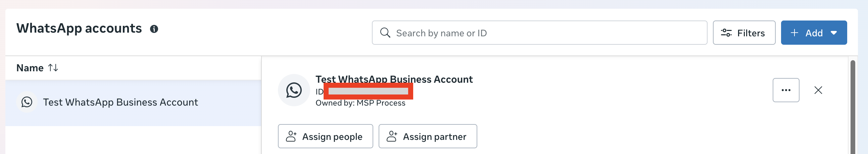
Task: Select Test WhatsApp Business Account row
Action: (x=120, y=102)
